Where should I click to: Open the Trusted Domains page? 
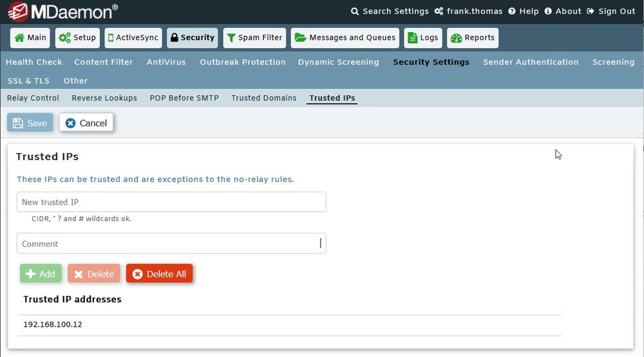pyautogui.click(x=263, y=98)
